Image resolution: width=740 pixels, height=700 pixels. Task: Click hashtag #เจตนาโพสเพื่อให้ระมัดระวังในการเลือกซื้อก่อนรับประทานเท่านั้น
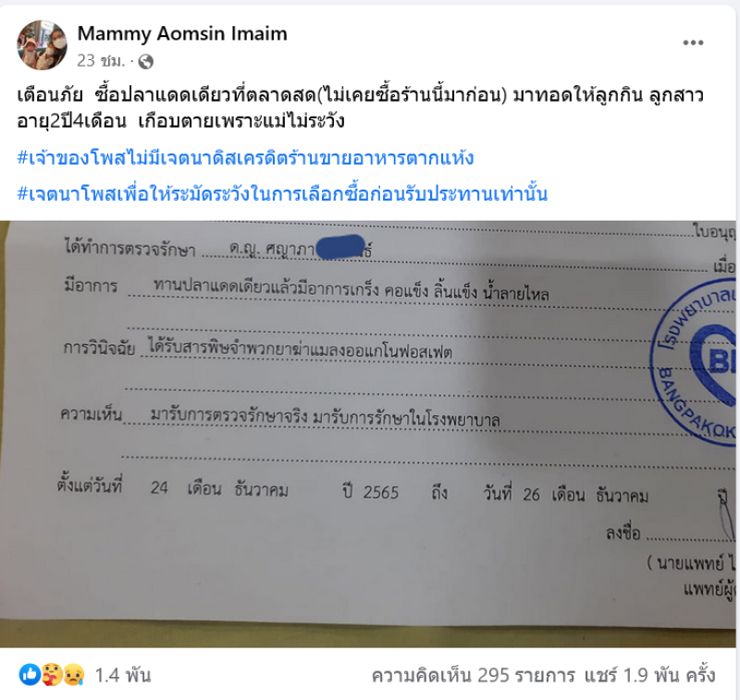pyautogui.click(x=282, y=193)
